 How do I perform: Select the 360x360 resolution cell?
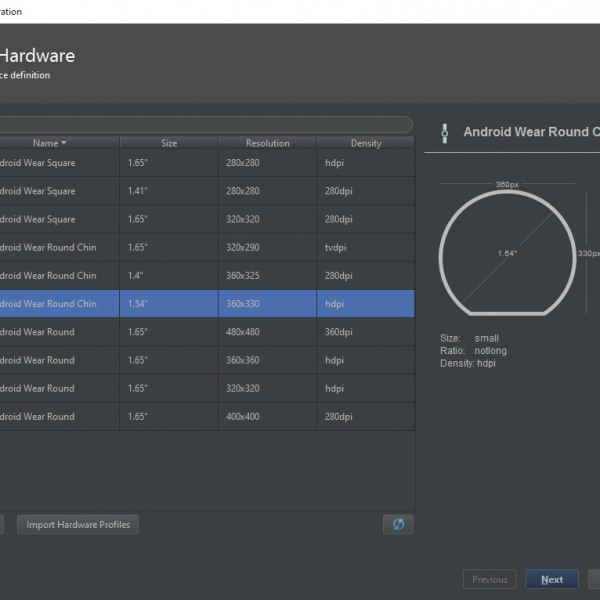point(267,360)
